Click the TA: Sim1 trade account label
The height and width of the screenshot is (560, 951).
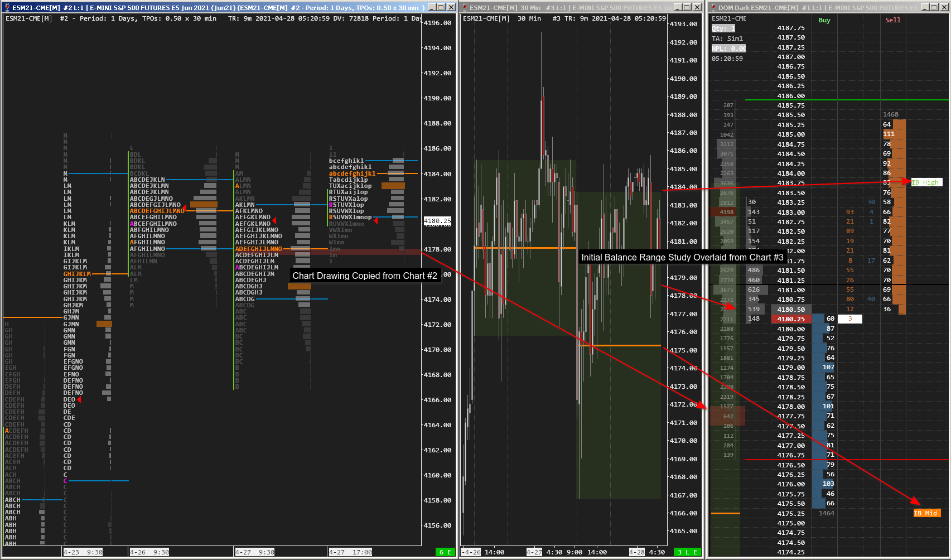[x=727, y=38]
